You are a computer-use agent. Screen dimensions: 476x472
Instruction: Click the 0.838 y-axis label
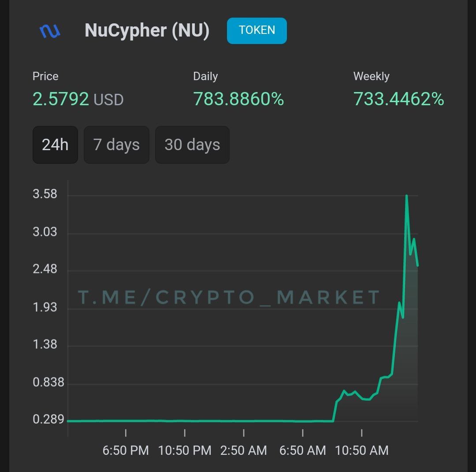click(48, 382)
